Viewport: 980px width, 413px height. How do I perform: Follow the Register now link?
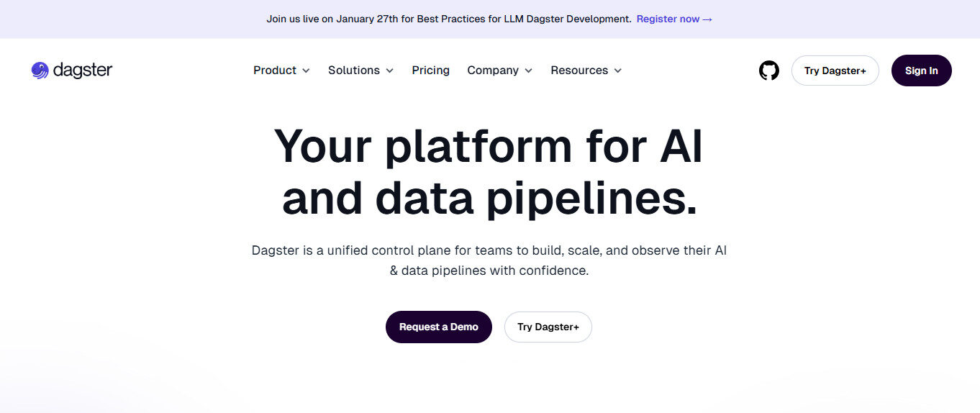tap(668, 19)
